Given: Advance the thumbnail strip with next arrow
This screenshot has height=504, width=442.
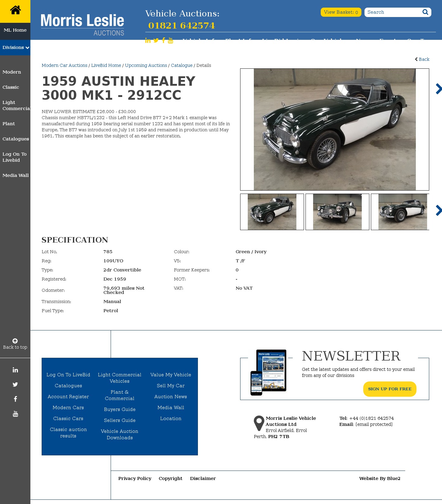Looking at the screenshot, I should (438, 210).
